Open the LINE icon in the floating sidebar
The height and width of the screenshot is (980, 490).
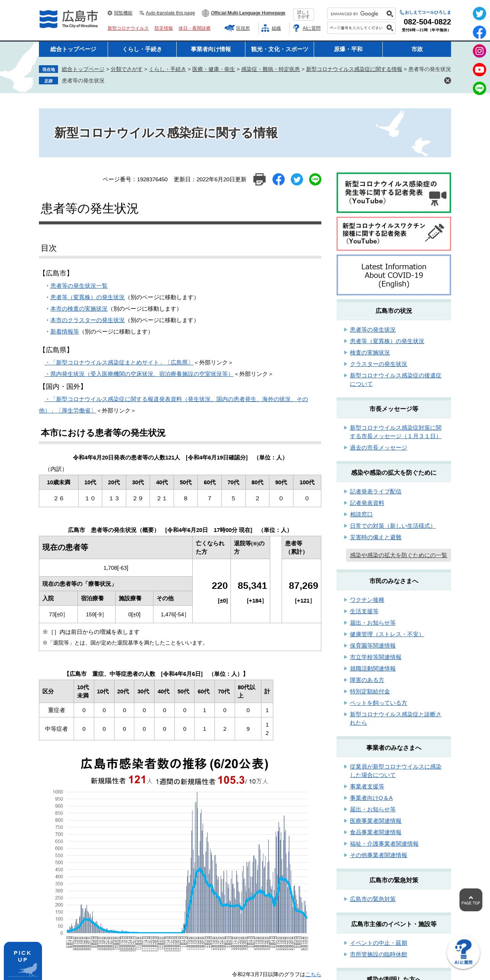point(479,89)
